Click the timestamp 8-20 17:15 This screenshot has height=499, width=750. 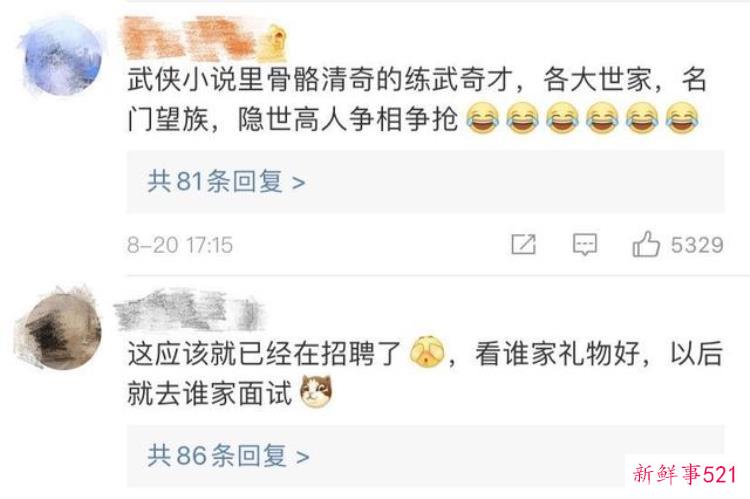coord(180,245)
